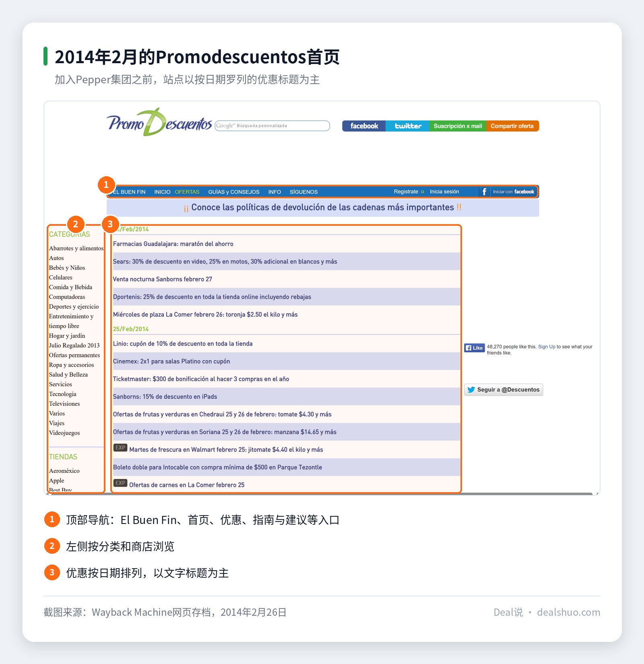Click the Regístrate link
The width and height of the screenshot is (644, 664).
point(406,192)
